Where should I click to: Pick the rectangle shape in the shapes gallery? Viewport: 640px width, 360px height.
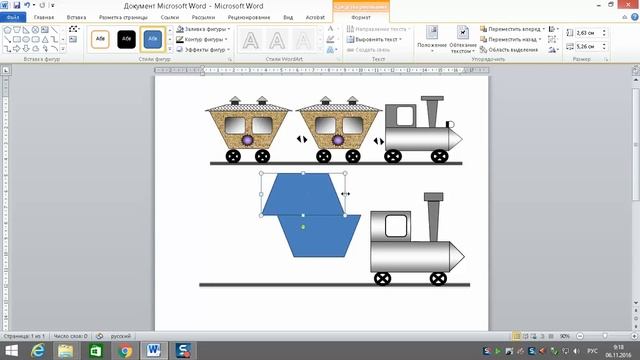point(17,40)
